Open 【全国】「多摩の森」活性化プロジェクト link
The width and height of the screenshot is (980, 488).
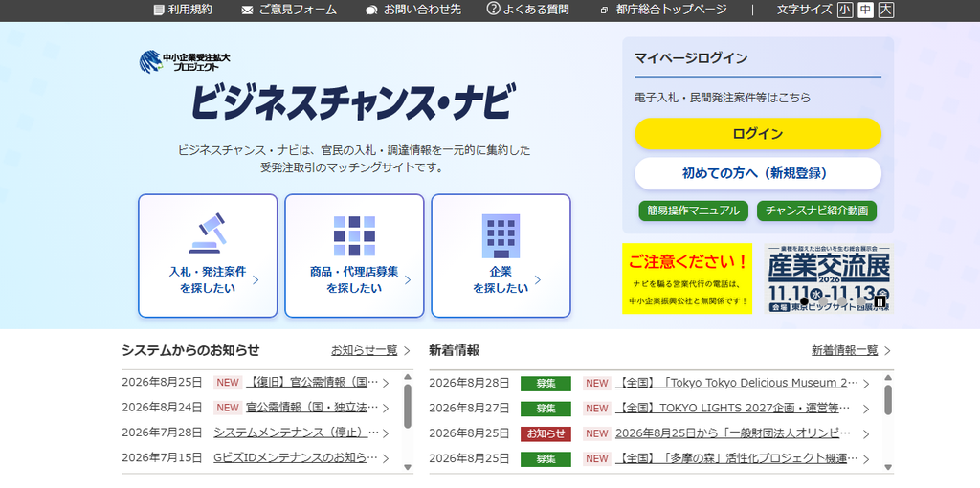pos(736,458)
